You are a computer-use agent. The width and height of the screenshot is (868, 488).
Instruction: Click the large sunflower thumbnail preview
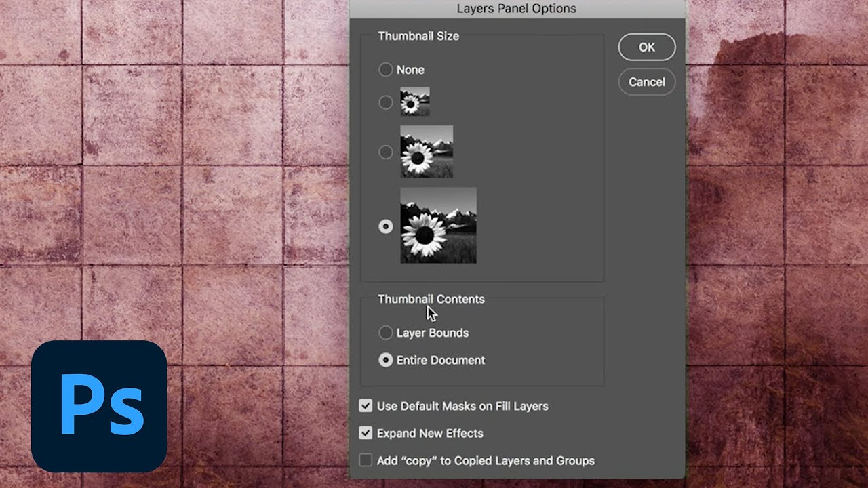pos(439,226)
